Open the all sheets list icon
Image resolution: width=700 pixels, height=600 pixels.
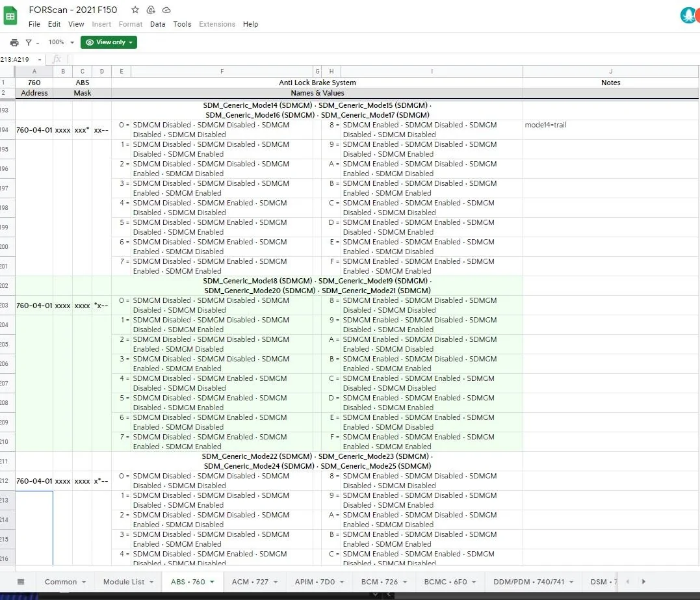(21, 582)
